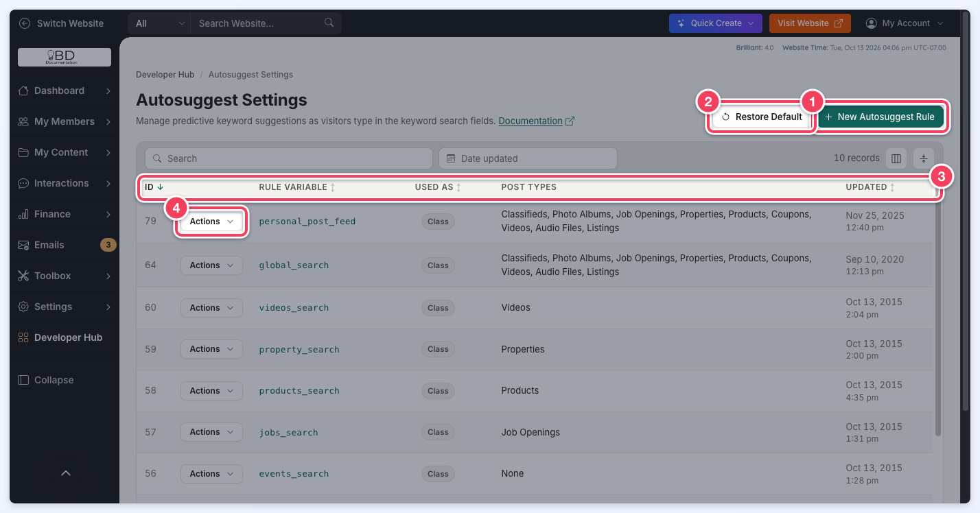Click the Restore Default button
The image size is (980, 513).
(x=761, y=117)
